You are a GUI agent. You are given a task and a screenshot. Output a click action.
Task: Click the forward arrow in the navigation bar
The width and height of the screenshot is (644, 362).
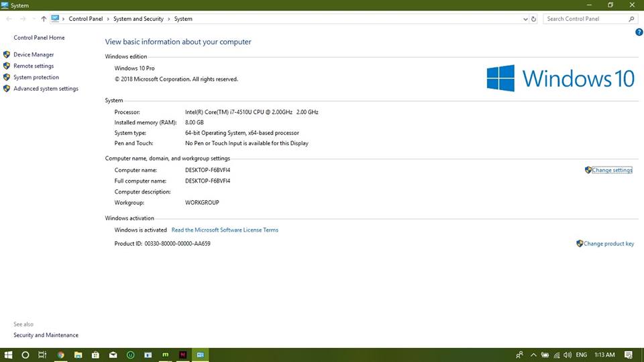point(23,19)
